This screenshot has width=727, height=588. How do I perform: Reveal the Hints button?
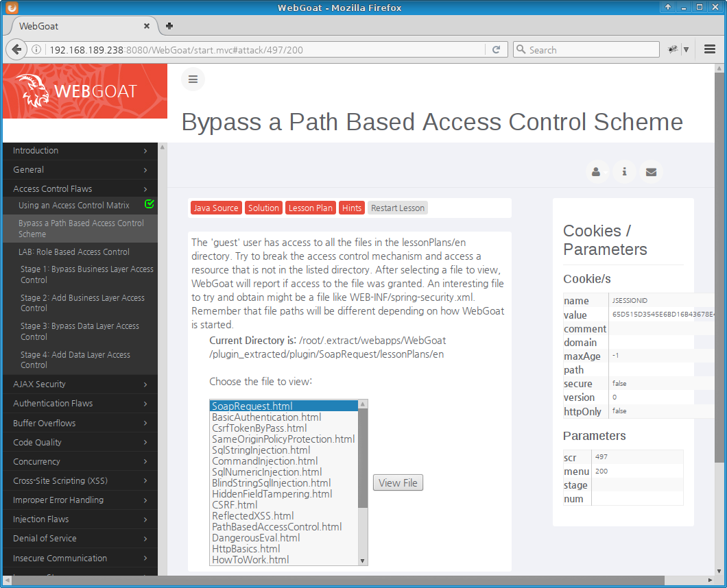coord(352,208)
